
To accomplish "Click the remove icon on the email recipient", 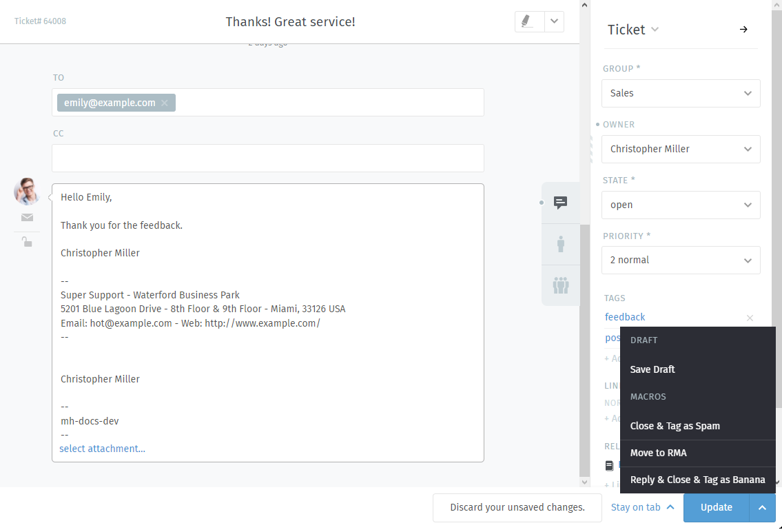I will pyautogui.click(x=165, y=102).
